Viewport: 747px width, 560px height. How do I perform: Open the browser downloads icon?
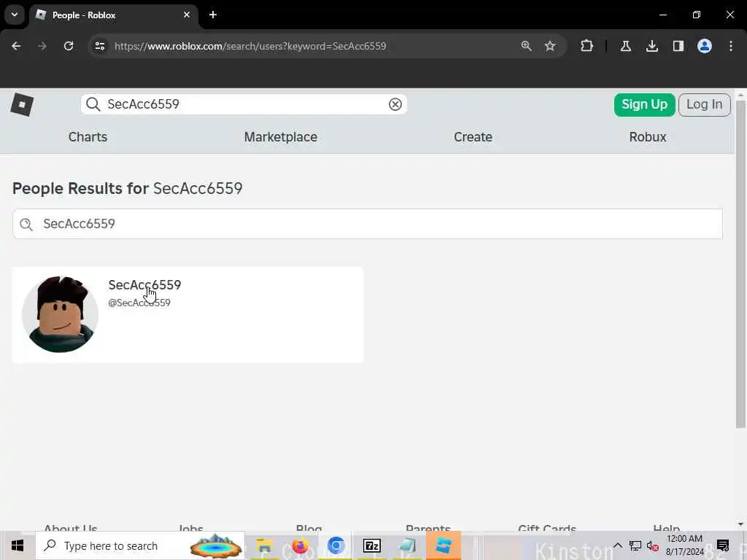coord(651,46)
